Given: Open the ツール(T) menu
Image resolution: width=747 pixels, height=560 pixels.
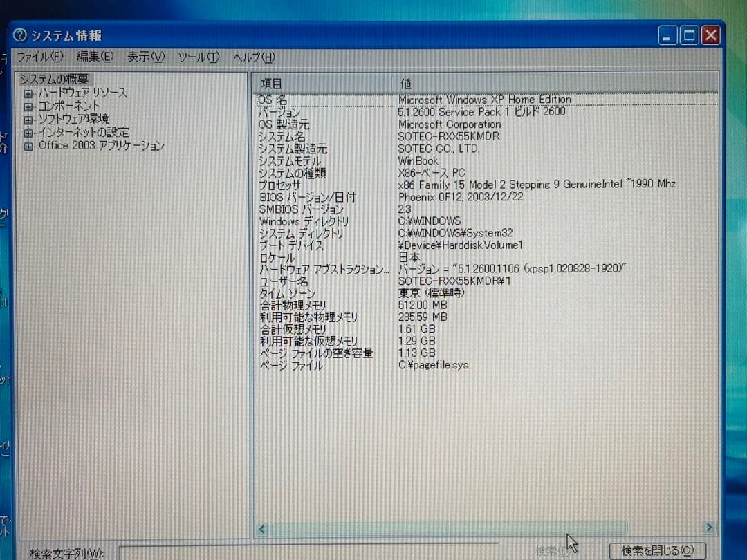Looking at the screenshot, I should [199, 57].
